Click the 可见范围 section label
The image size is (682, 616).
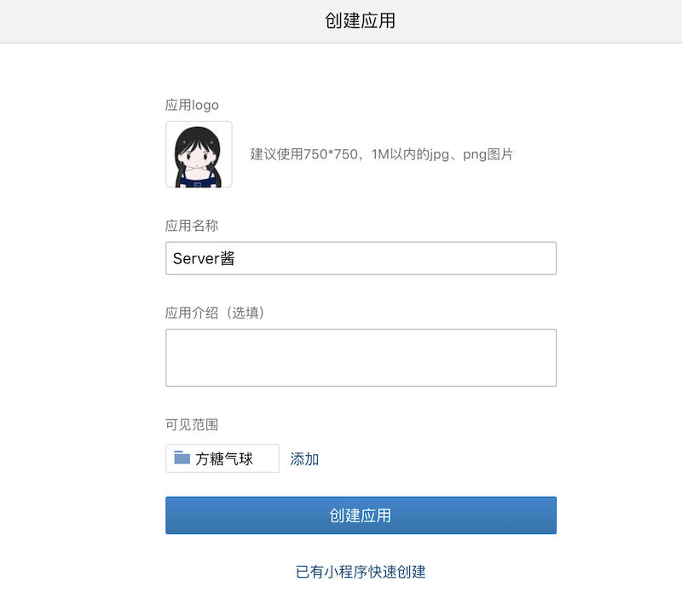pyautogui.click(x=191, y=424)
